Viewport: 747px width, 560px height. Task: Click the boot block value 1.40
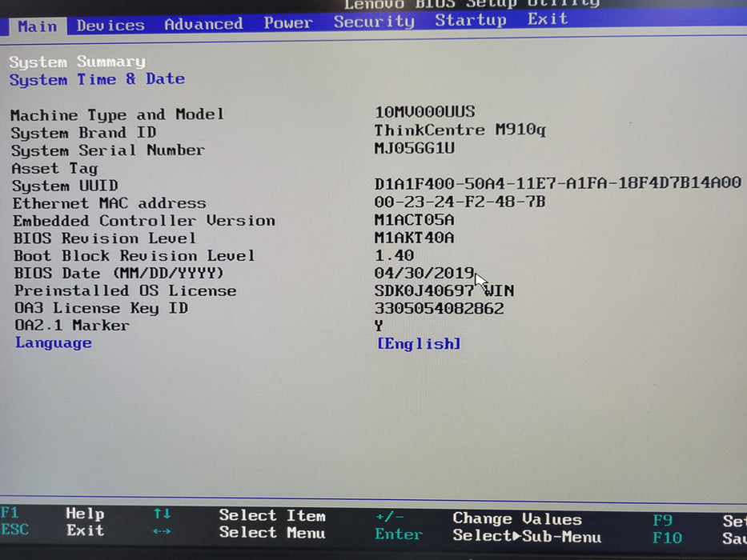[x=394, y=256]
